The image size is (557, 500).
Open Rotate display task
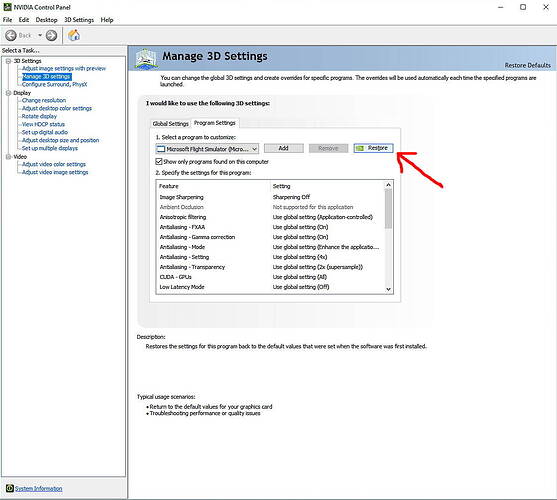coord(39,116)
